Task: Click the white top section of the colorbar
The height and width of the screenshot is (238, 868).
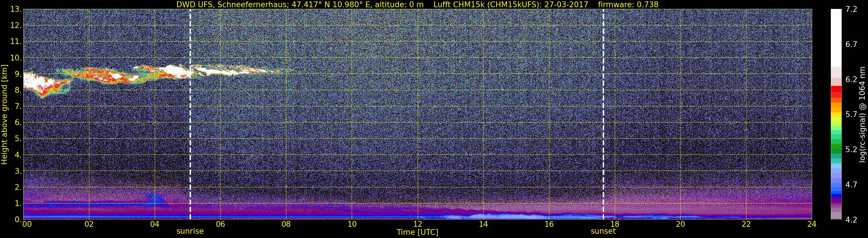Action: click(836, 38)
